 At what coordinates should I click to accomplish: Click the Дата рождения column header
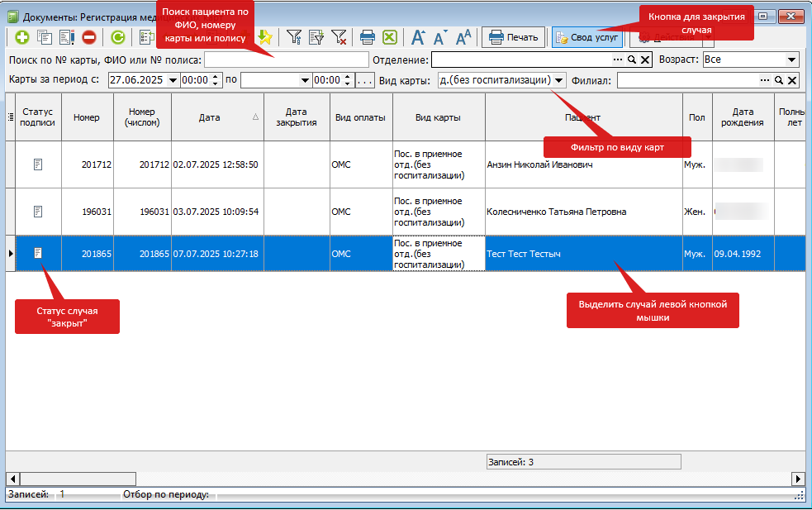pos(743,117)
